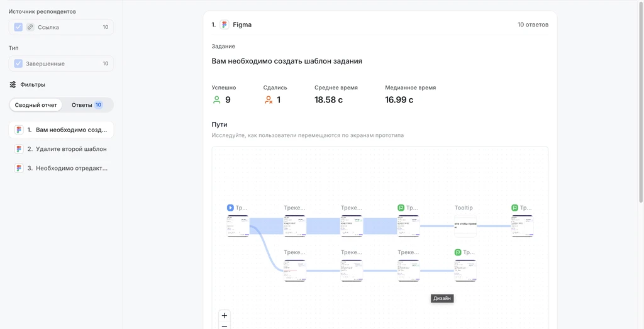Open third bottom-row Треке... screen thumbnail
Screen dimensions: 644x329
point(409,270)
